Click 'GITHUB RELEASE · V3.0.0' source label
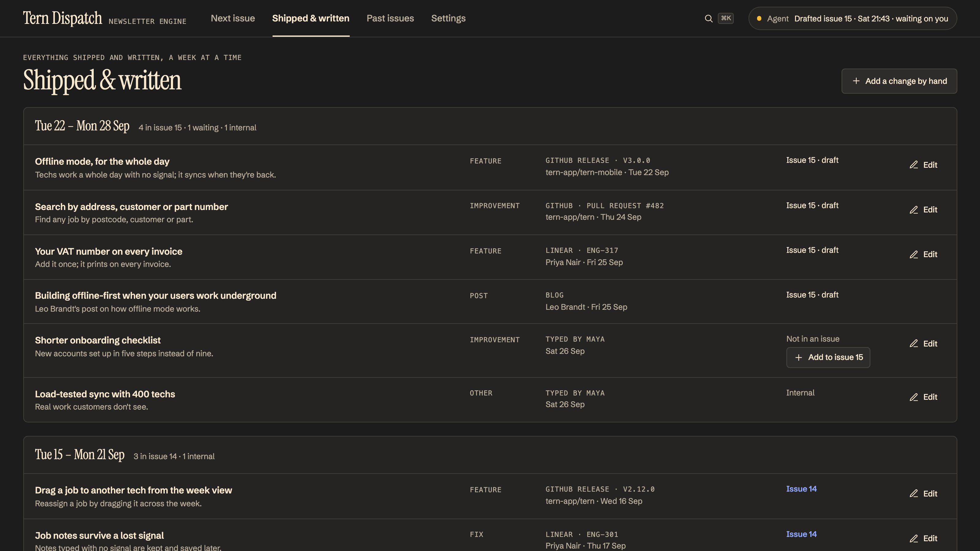This screenshot has height=551, width=980. tap(598, 160)
